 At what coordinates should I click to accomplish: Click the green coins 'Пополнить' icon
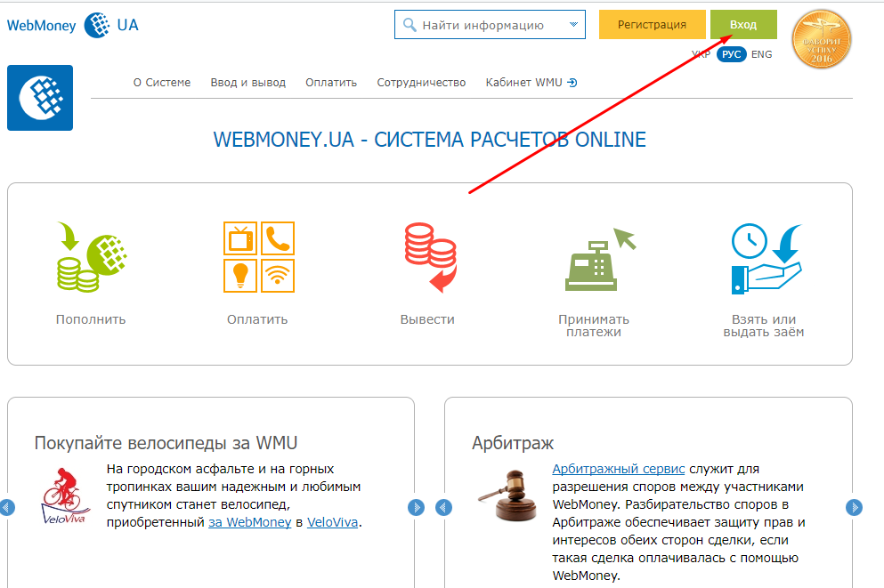click(x=92, y=257)
